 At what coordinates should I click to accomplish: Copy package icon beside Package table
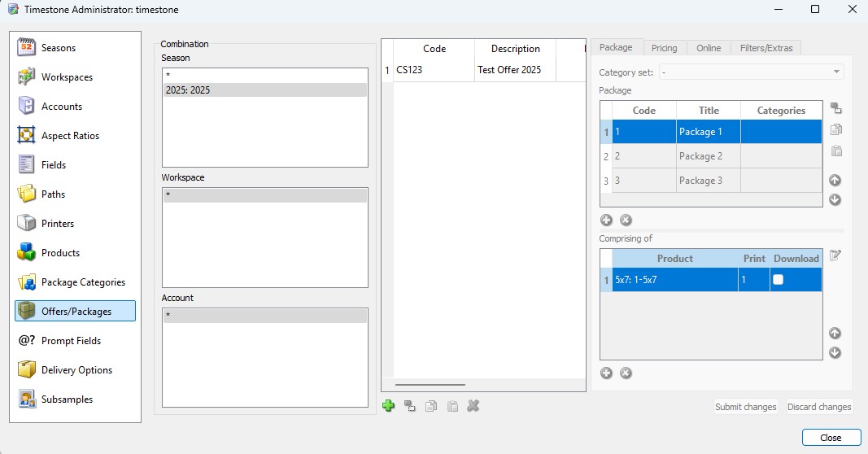pyautogui.click(x=836, y=129)
